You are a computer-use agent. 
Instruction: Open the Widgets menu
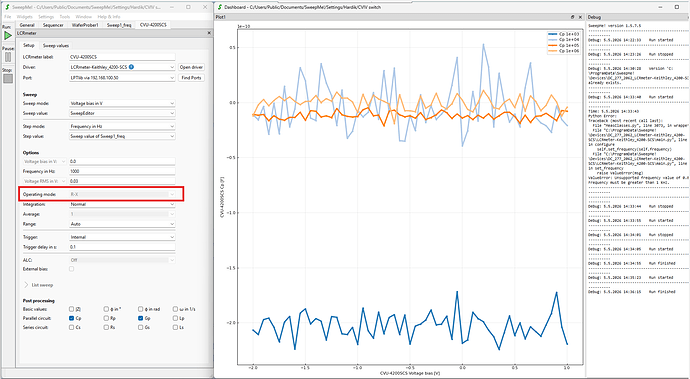coord(25,17)
